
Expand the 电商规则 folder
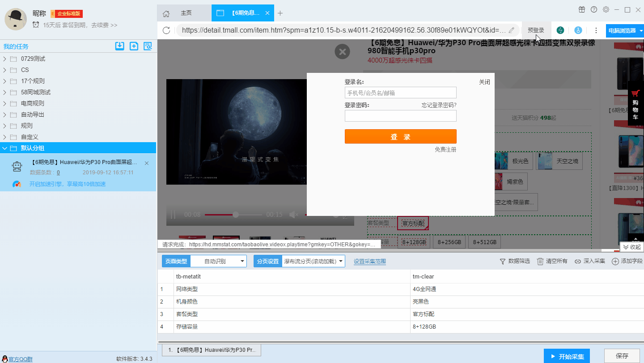coord(5,103)
